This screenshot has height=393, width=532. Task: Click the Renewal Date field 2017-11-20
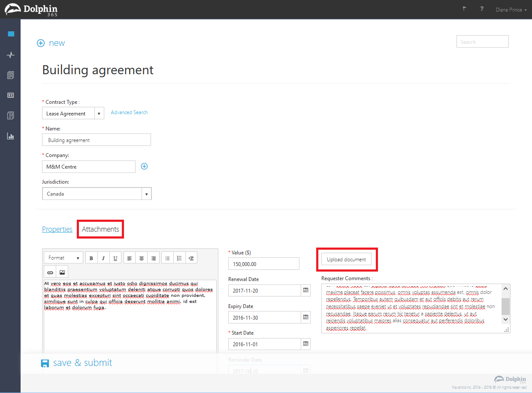265,290
